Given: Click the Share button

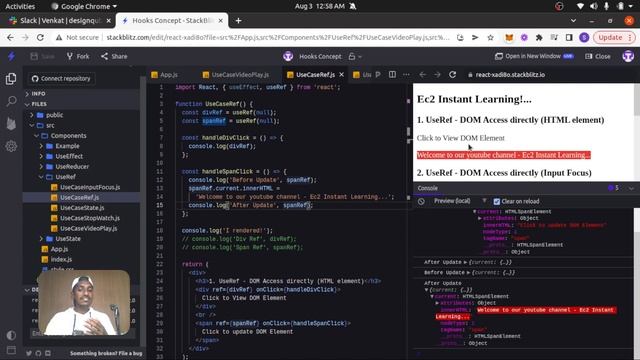Looking at the screenshot, I should (114, 56).
